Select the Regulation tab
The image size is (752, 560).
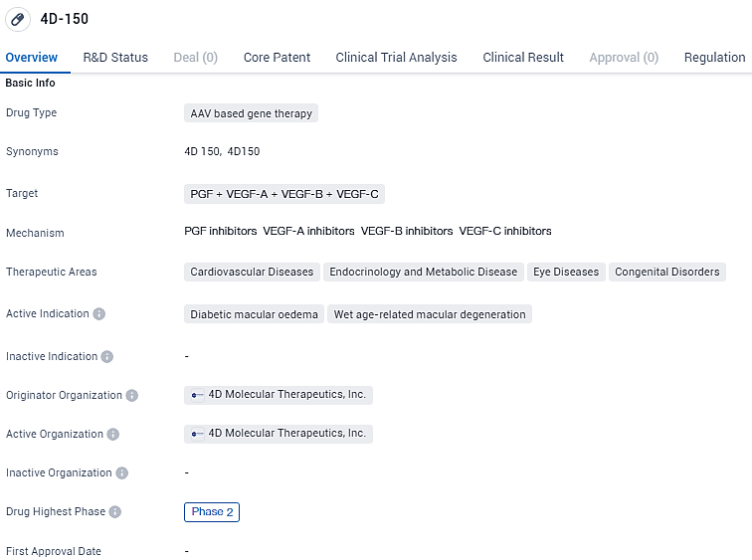714,58
